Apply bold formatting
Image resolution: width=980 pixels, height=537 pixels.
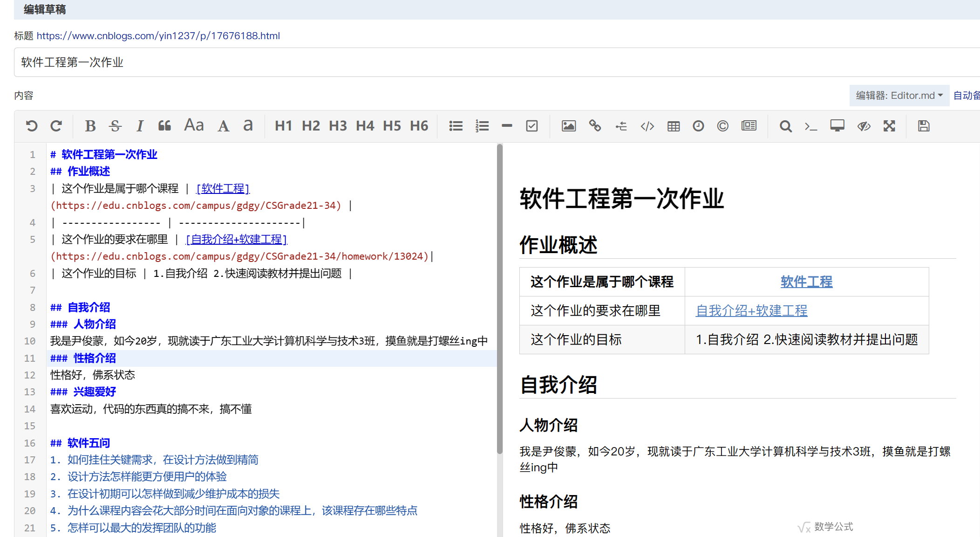click(x=90, y=126)
